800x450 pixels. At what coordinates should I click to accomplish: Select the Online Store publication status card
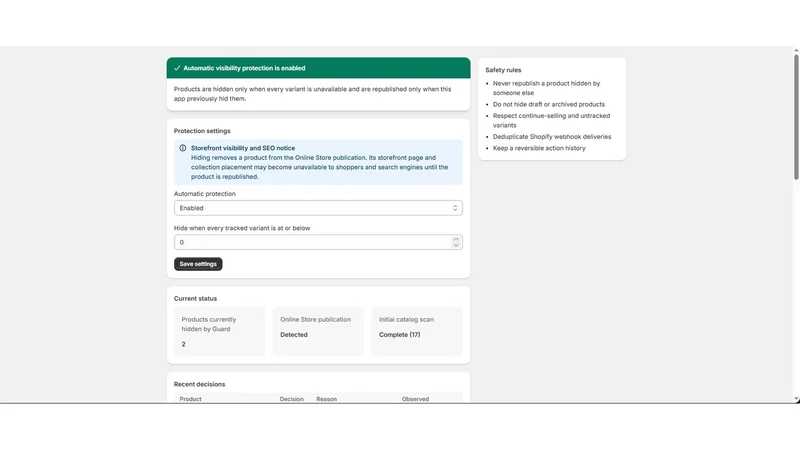click(318, 332)
